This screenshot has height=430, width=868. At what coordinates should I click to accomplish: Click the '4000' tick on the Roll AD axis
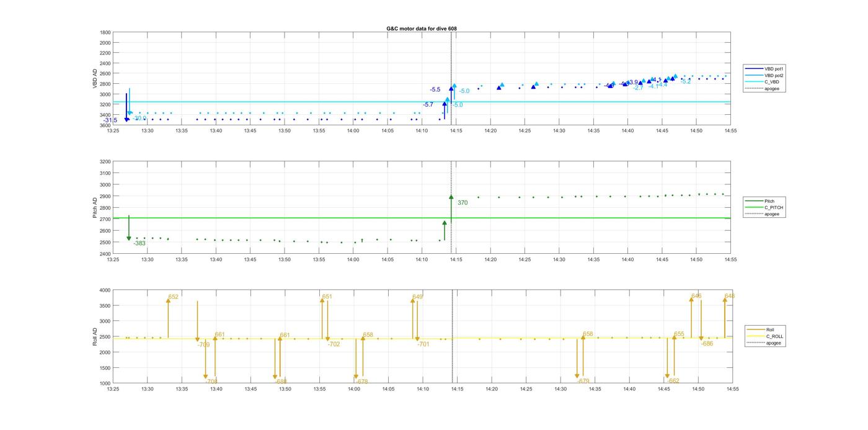pos(105,290)
